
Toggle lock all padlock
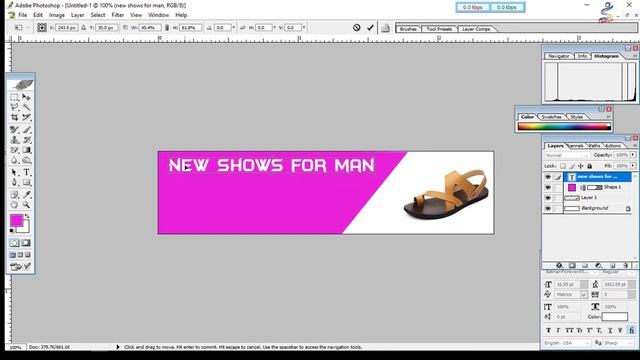coord(590,166)
